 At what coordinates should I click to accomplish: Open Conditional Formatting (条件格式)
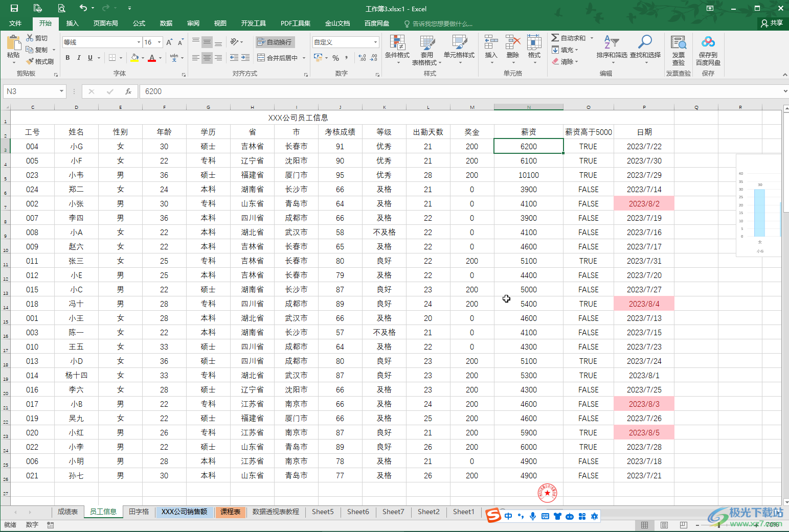click(397, 49)
